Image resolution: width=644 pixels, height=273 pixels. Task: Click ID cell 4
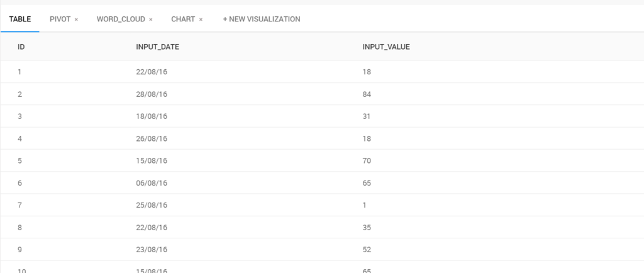(19, 138)
